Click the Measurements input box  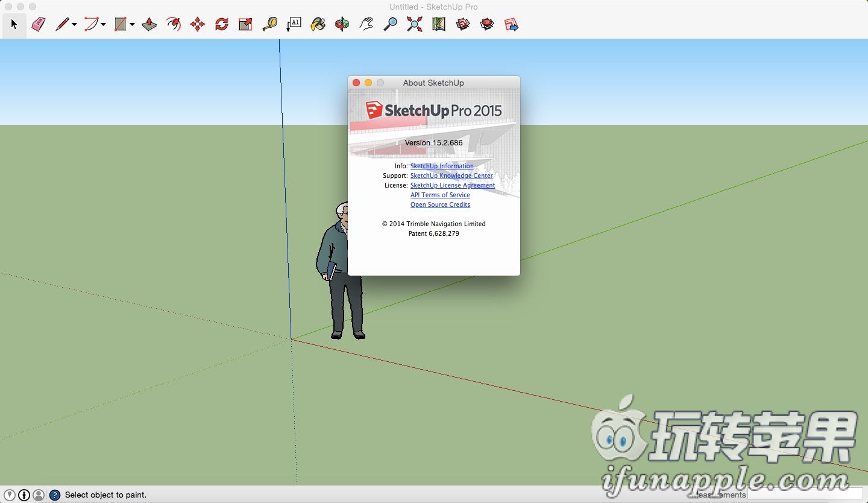[805, 494]
